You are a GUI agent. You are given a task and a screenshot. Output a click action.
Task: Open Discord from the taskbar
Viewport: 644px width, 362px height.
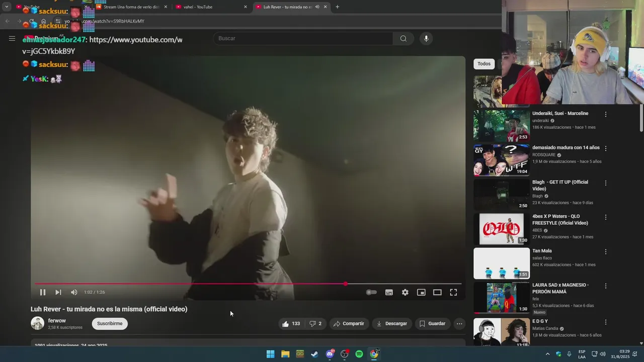(330, 354)
